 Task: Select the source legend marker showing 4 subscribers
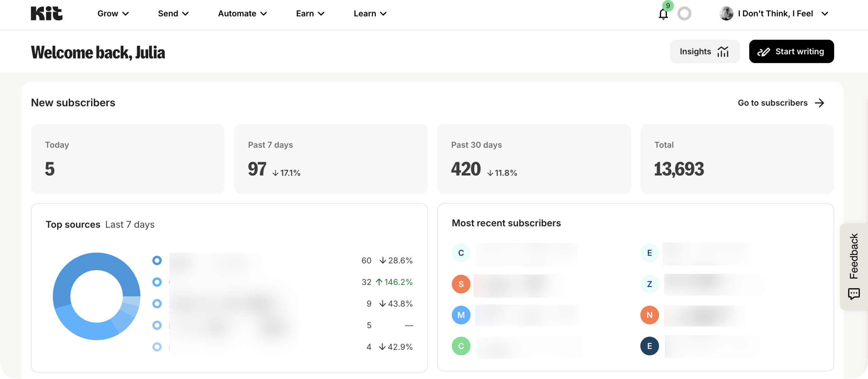[157, 347]
